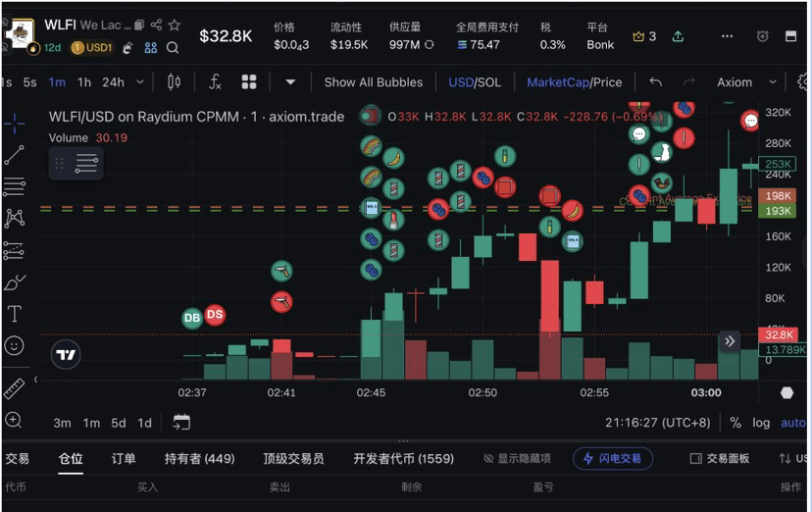Expand the dropdown arrow beside layout grid
Viewport: 812px width, 512px height.
point(290,81)
